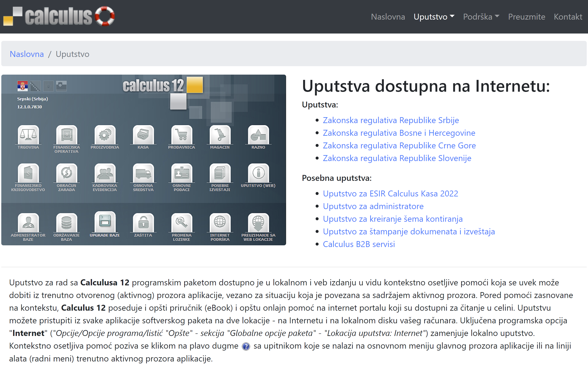The width and height of the screenshot is (588, 372).
Task: Select the third flag language icon
Action: [48, 86]
